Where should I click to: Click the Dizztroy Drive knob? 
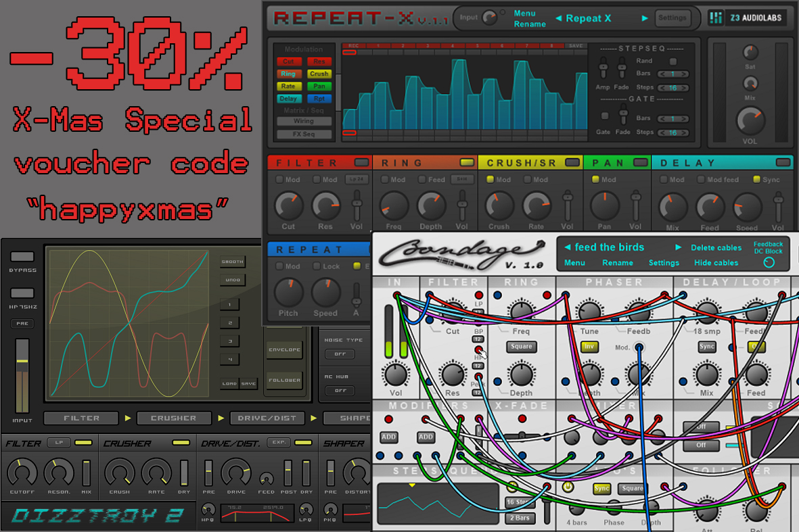coord(236,473)
